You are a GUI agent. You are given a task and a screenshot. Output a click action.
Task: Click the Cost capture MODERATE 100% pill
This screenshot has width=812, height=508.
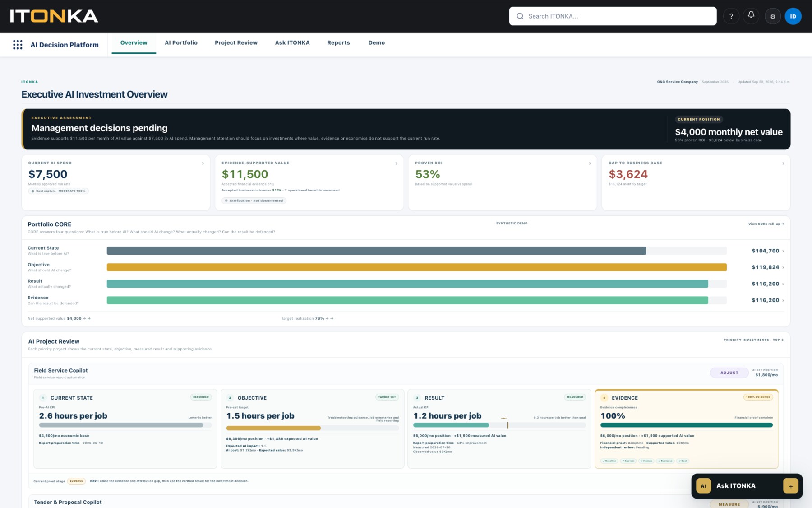59,191
